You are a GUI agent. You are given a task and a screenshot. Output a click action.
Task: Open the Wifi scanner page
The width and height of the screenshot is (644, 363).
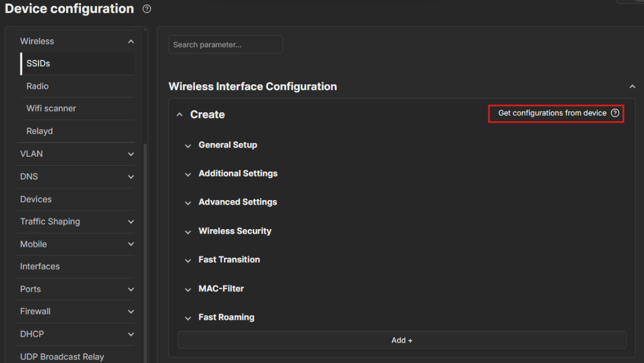tap(51, 108)
